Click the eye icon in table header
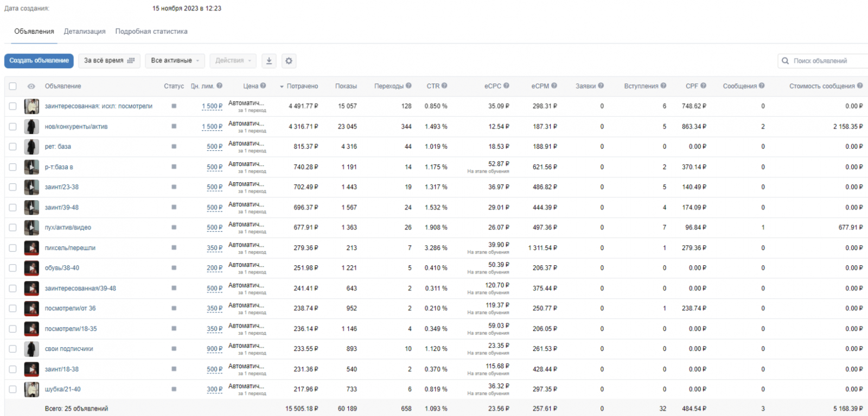This screenshot has height=416, width=868. point(31,86)
